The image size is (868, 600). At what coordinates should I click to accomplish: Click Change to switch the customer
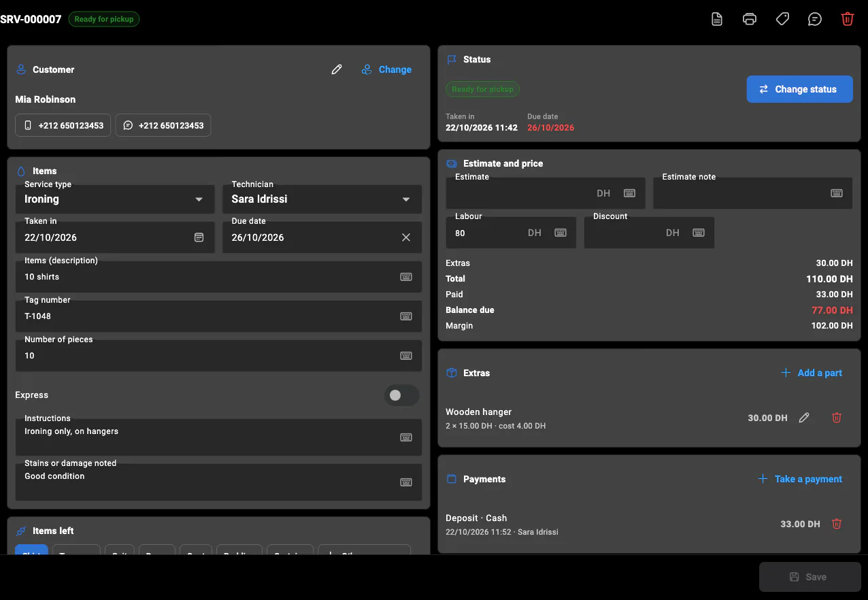pyautogui.click(x=386, y=69)
